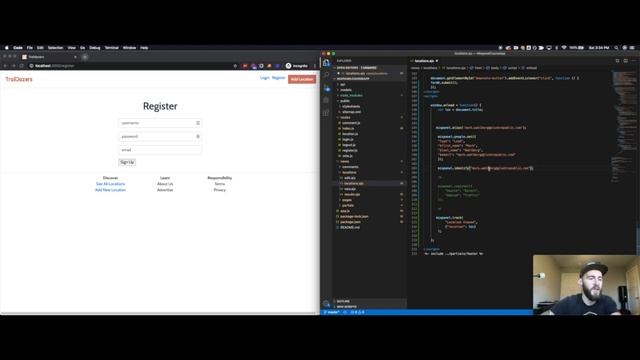
Task: Open the See All Locations footer link
Action: point(110,184)
